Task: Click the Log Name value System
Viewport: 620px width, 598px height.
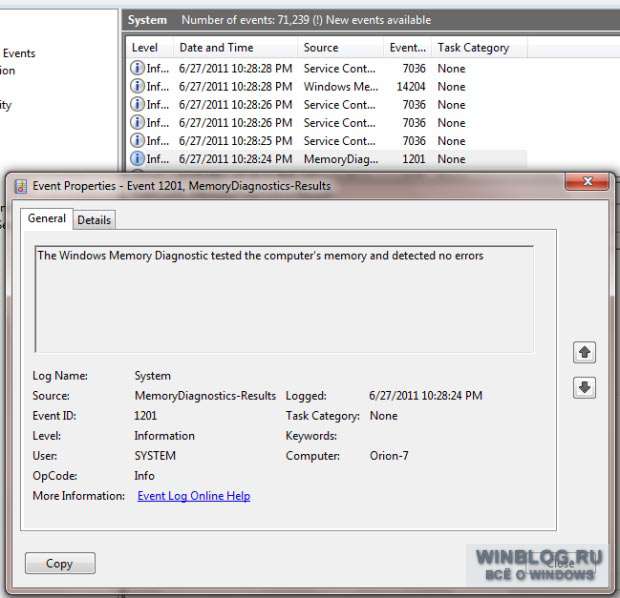Action: [x=153, y=376]
